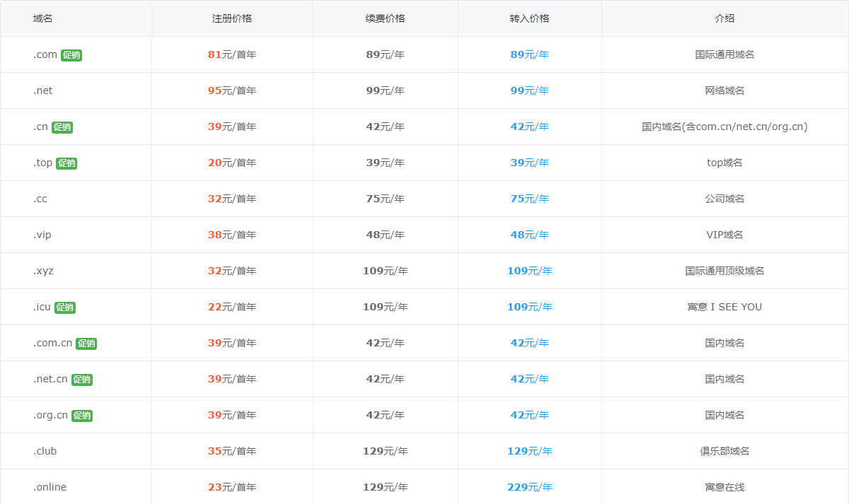Viewport: 849px width, 504px height.
Task: Click .xyz registration price 32元/首年
Action: click(232, 271)
